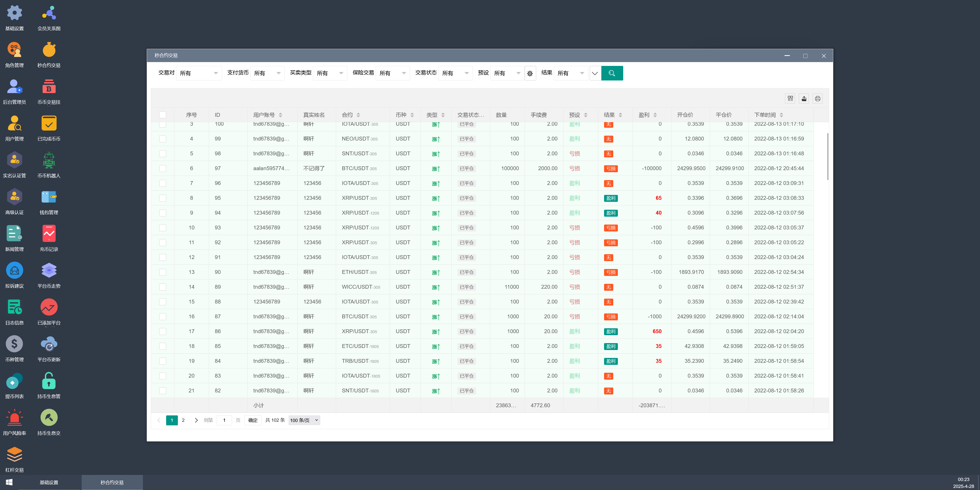
Task: Click the 确定 pagination button
Action: pyautogui.click(x=253, y=420)
